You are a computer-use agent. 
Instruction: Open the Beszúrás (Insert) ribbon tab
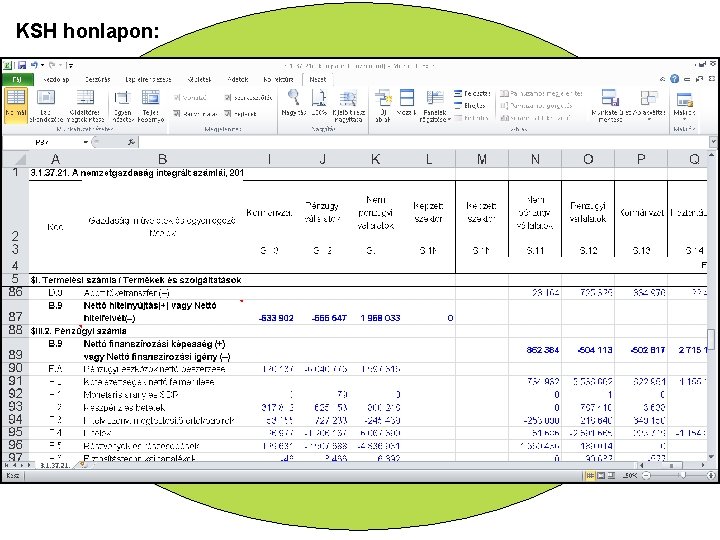pyautogui.click(x=97, y=79)
